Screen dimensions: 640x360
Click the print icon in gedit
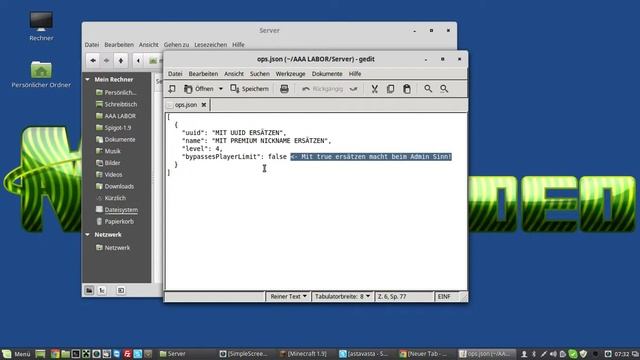coord(284,89)
